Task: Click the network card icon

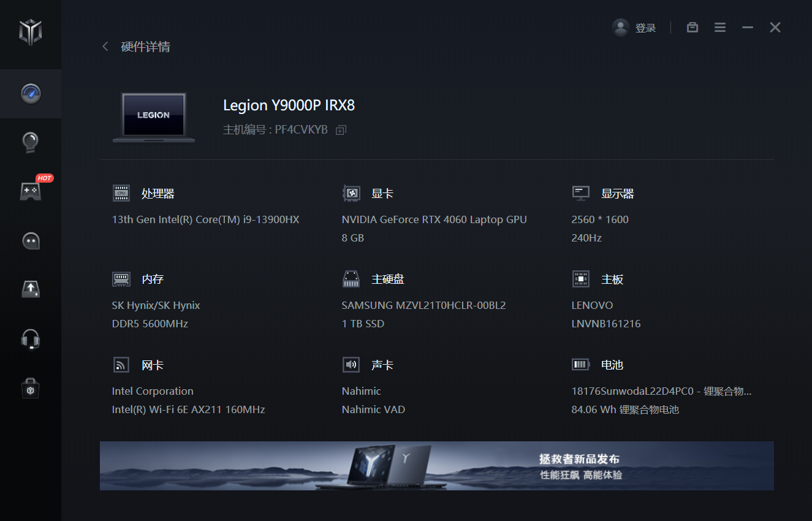Action: point(121,365)
